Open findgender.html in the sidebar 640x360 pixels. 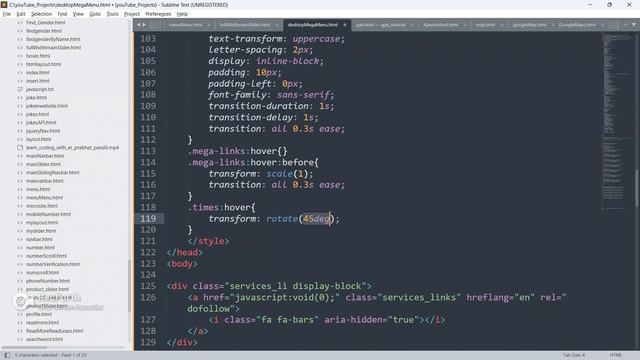point(44,31)
